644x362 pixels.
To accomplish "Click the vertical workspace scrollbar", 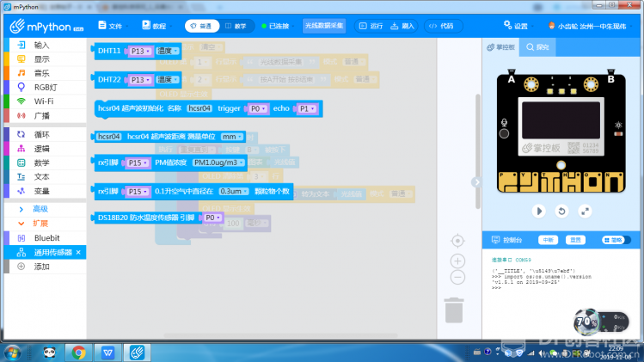I will coord(478,151).
